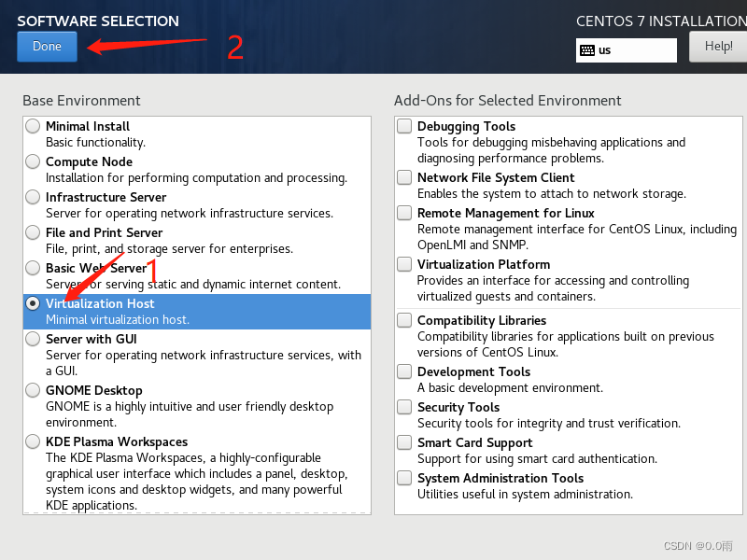The image size is (747, 560).
Task: Click the Done button
Action: coord(47,46)
